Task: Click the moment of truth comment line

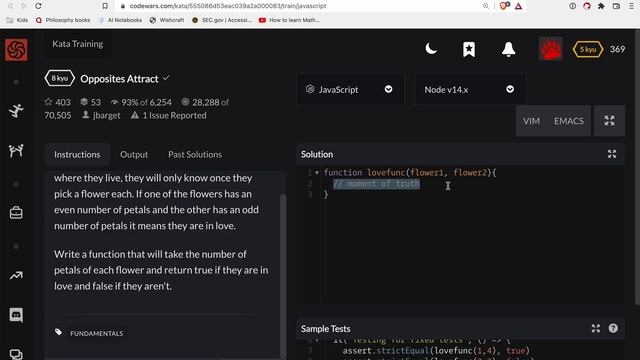Action: pos(376,184)
